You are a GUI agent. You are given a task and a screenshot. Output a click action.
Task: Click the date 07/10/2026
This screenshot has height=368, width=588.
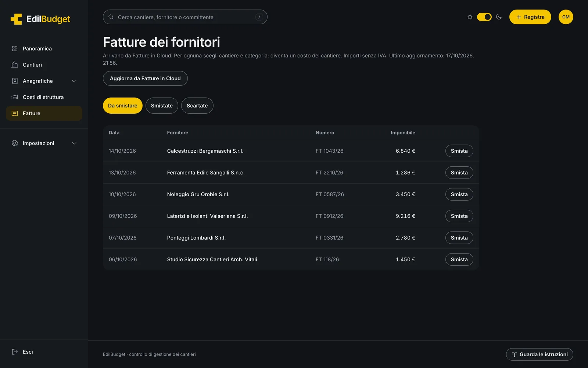(x=123, y=238)
